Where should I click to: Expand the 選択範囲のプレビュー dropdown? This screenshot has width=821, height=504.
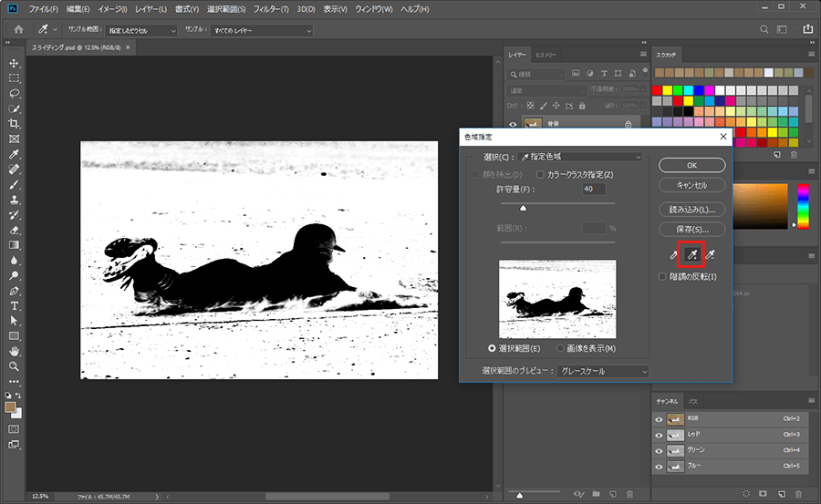tap(603, 371)
